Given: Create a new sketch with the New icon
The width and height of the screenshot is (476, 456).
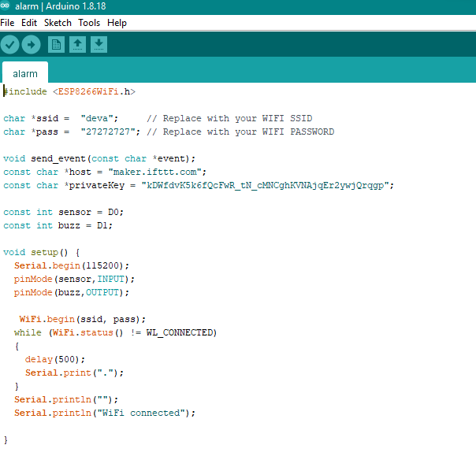Looking at the screenshot, I should tap(56, 45).
